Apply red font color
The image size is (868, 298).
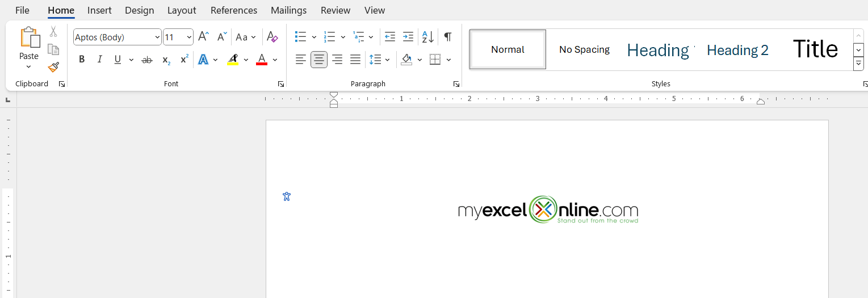coord(262,60)
